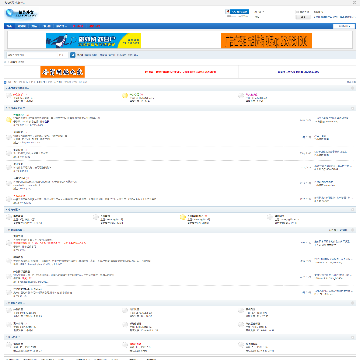The image size is (360, 360).
Task: Click the small chart icon above the first category
Action: pyautogui.click(x=5, y=82)
